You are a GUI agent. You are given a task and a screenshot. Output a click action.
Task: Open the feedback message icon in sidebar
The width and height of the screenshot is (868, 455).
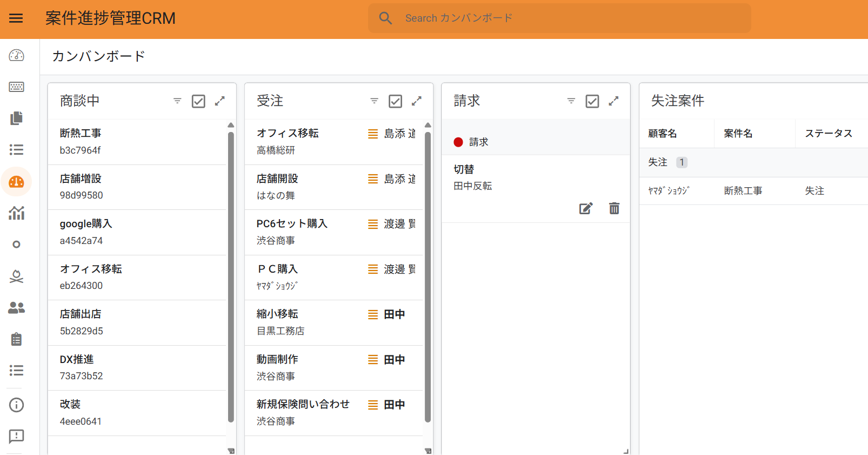(x=16, y=436)
